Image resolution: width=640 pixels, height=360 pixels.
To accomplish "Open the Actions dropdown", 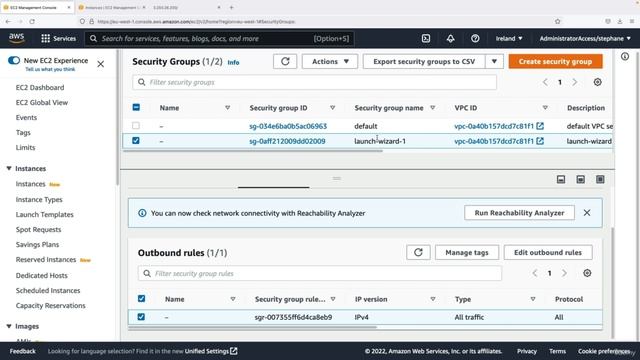I will click(x=330, y=62).
